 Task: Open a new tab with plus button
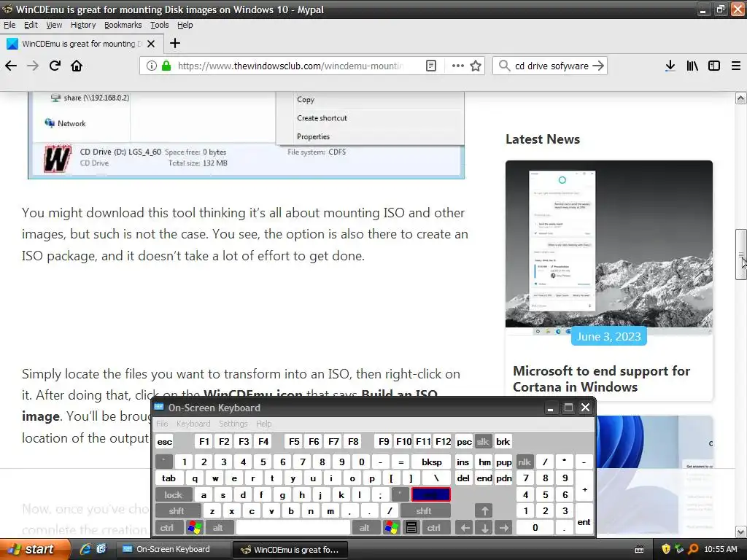click(x=175, y=43)
